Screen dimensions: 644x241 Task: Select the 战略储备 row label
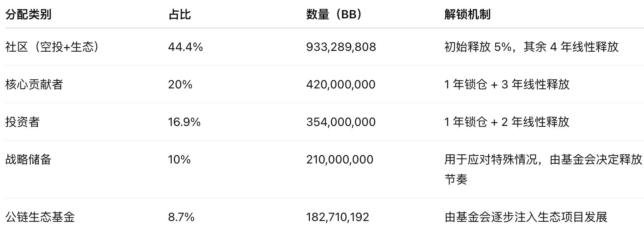point(28,160)
